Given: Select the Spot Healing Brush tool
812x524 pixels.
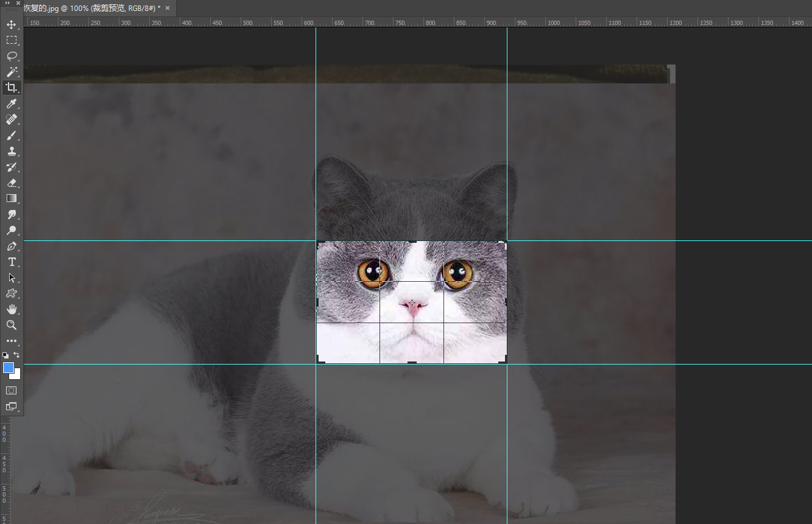Looking at the screenshot, I should (x=11, y=119).
